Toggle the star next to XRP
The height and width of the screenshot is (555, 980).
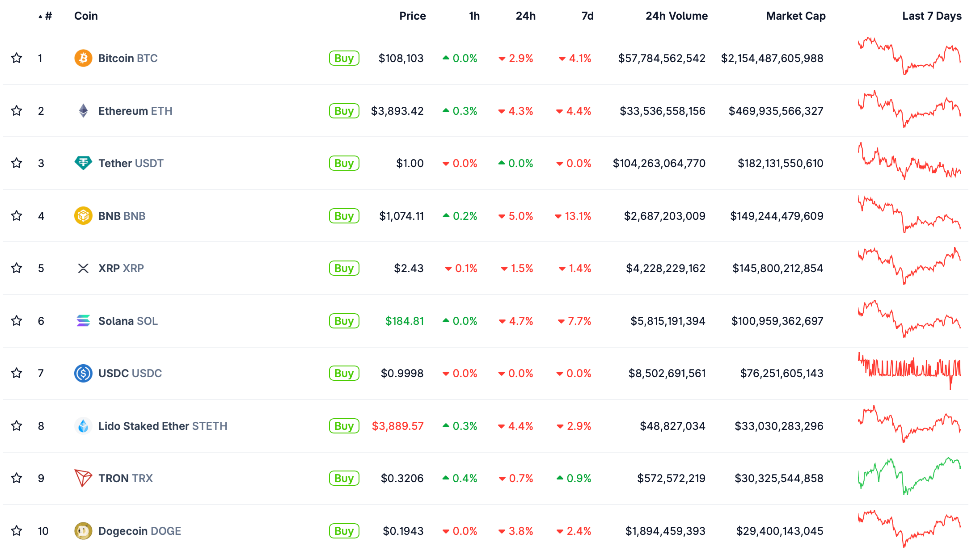tap(17, 268)
